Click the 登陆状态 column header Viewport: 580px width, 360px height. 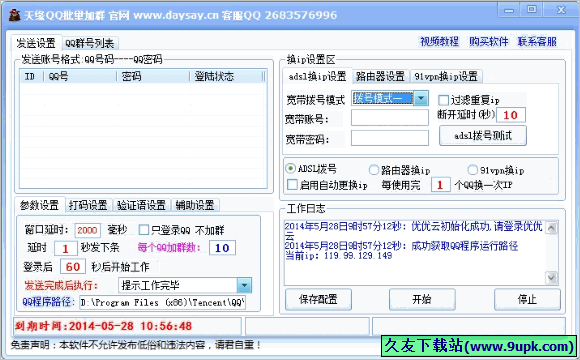click(x=227, y=76)
